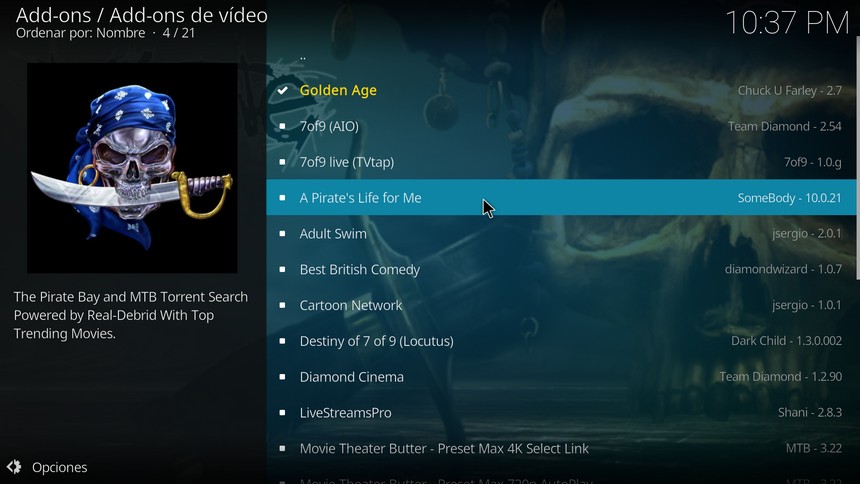Image resolution: width=860 pixels, height=484 pixels.
Task: Click the bullet icon beside 7of9 (AIO)
Action: click(282, 126)
